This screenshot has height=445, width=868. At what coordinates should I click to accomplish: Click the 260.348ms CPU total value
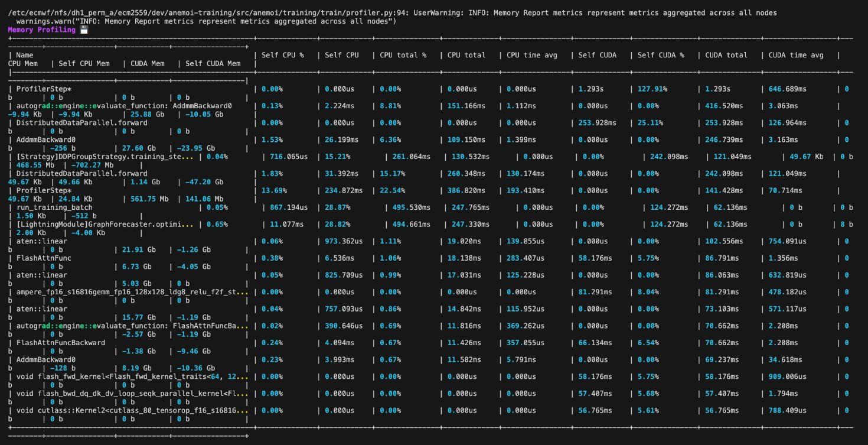pyautogui.click(x=467, y=174)
